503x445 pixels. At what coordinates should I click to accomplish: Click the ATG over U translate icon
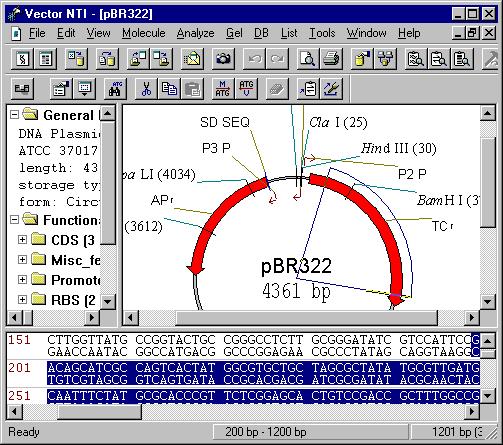tap(246, 89)
